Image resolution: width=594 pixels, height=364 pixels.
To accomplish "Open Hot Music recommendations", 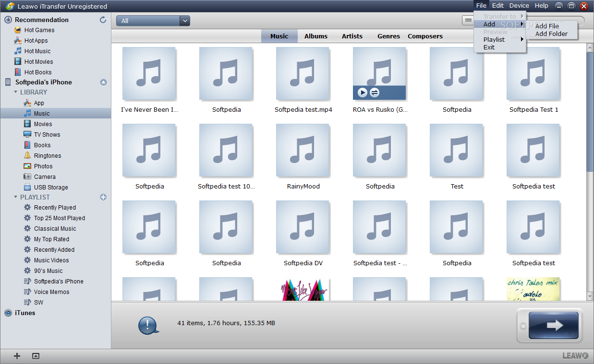I will coord(37,51).
